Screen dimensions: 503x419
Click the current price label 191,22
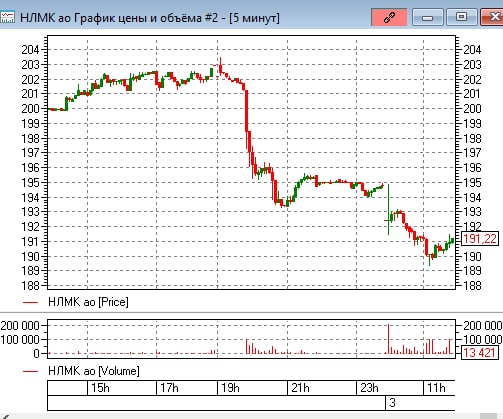[480, 239]
